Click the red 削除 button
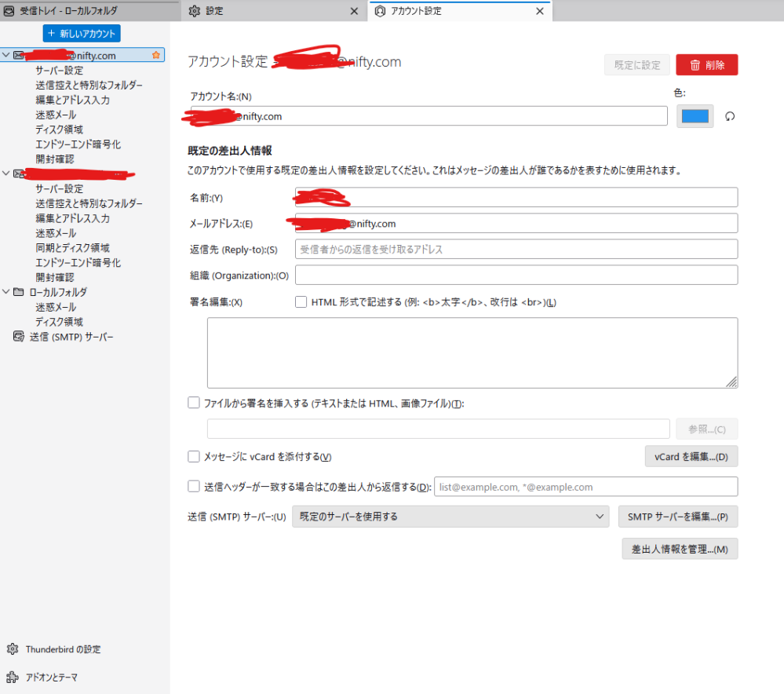Viewport: 784px width, 694px height. [x=706, y=65]
